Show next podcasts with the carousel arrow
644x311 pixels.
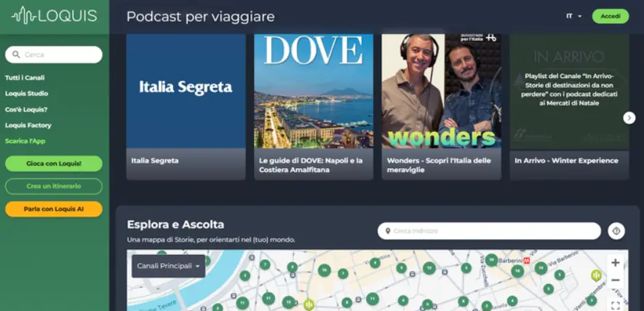pos(629,118)
